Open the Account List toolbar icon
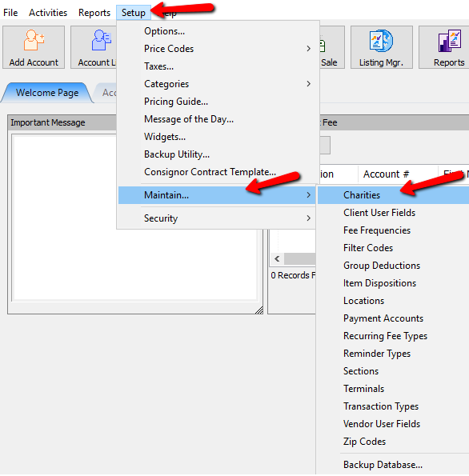Image resolution: width=469 pixels, height=476 pixels. pyautogui.click(x=94, y=47)
